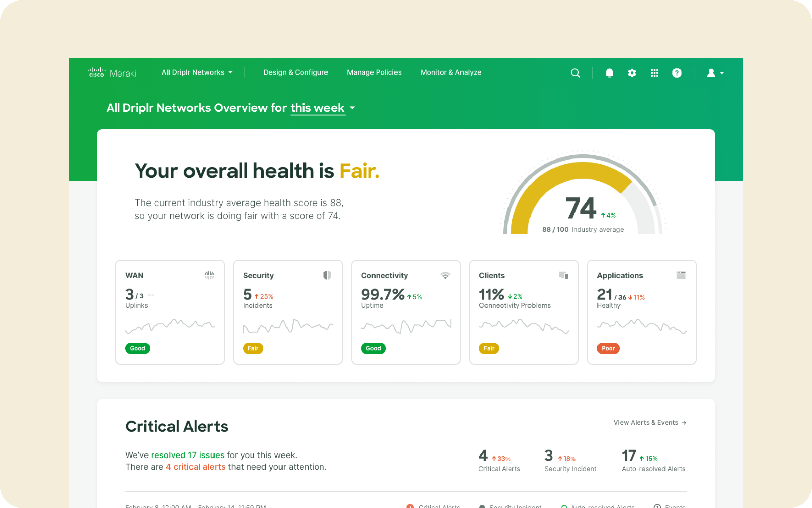This screenshot has height=508, width=812.
Task: Open the apps grid icon
Action: [x=654, y=73]
